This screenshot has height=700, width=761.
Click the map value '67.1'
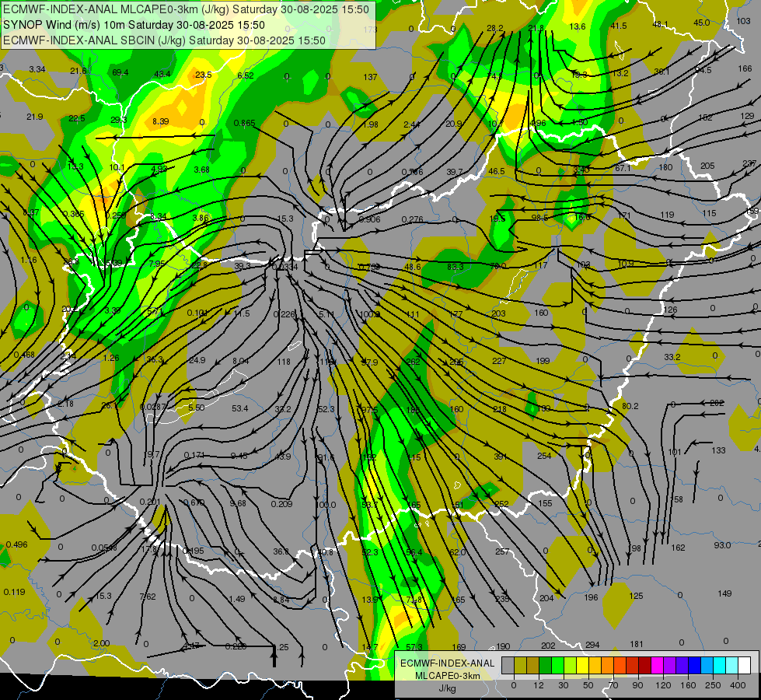point(623,168)
